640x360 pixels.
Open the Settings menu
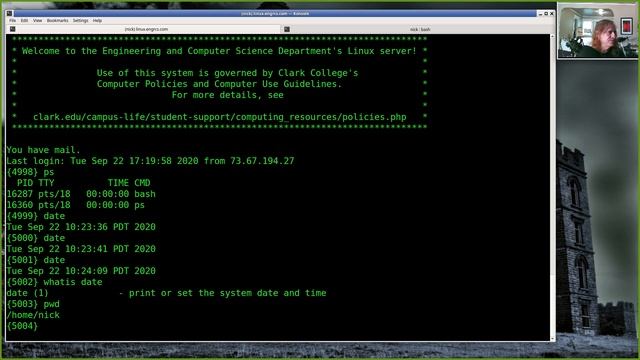80,20
